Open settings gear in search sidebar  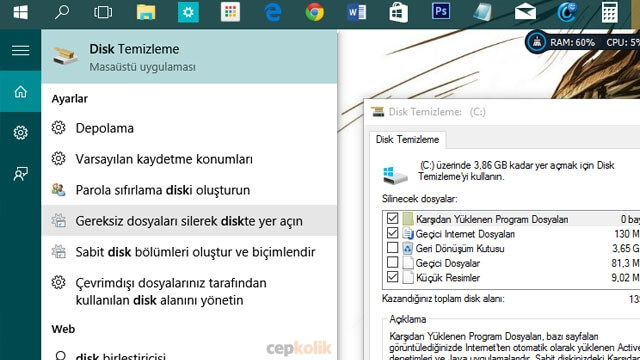[20, 132]
